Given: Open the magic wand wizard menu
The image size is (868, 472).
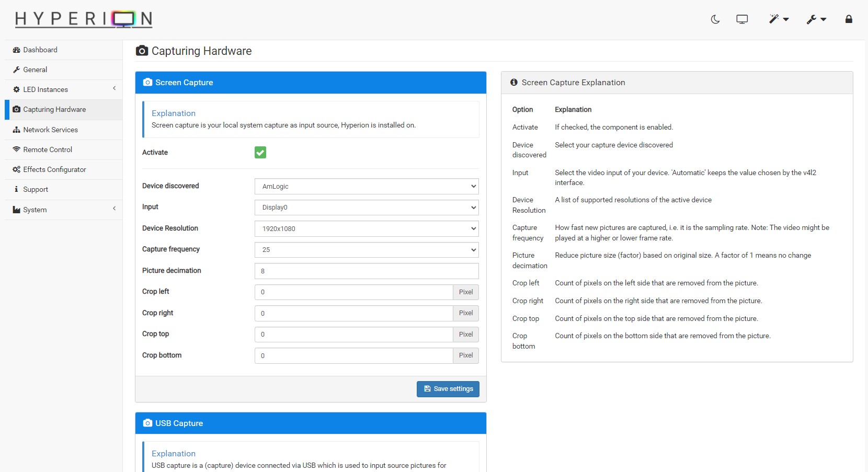Looking at the screenshot, I should [778, 19].
